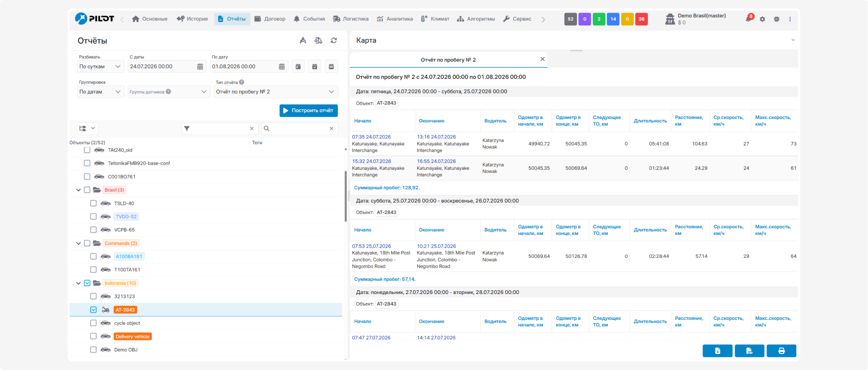The height and width of the screenshot is (370, 868).
Task: Click the balance scales icon in Отчёты header
Action: pyautogui.click(x=318, y=40)
